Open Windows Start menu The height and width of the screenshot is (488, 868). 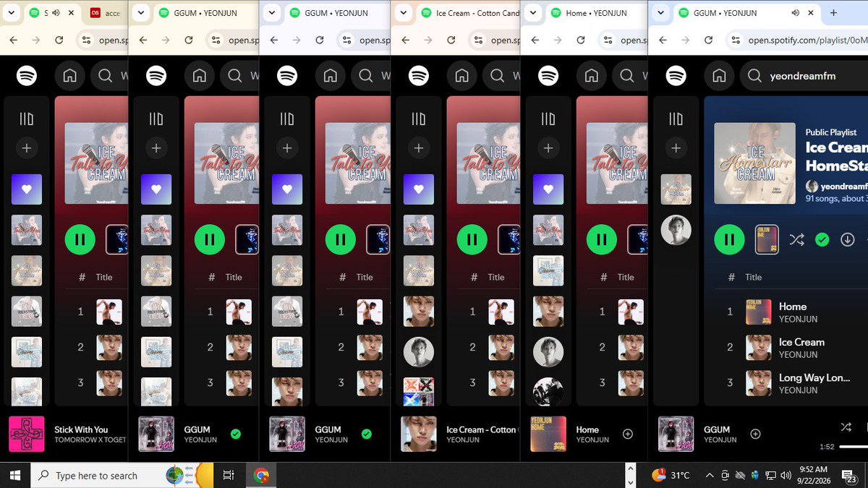tap(14, 475)
